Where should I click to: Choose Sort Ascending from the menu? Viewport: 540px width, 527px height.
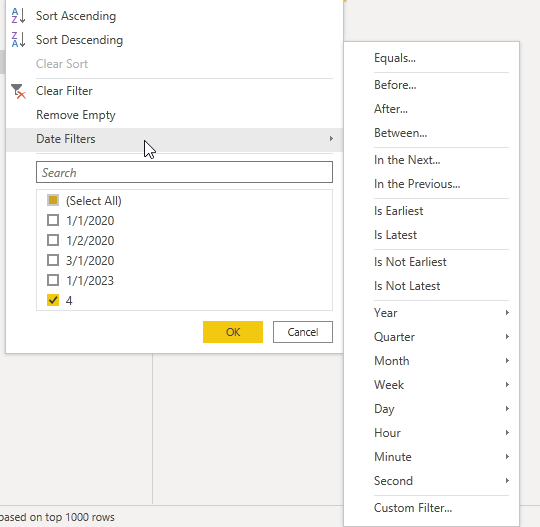click(x=76, y=16)
